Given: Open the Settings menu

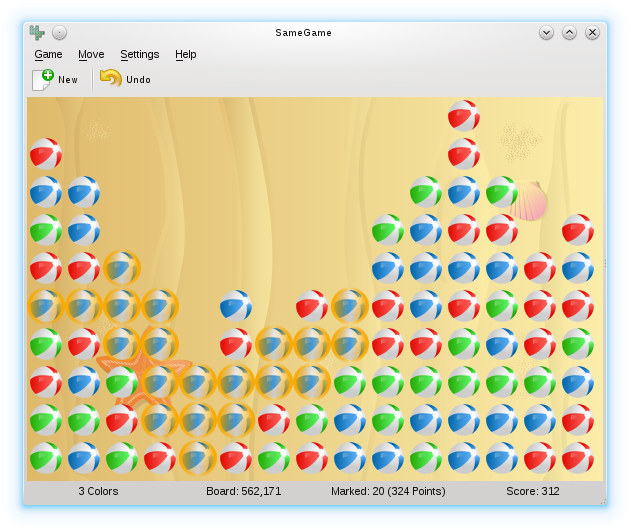Looking at the screenshot, I should pyautogui.click(x=139, y=55).
